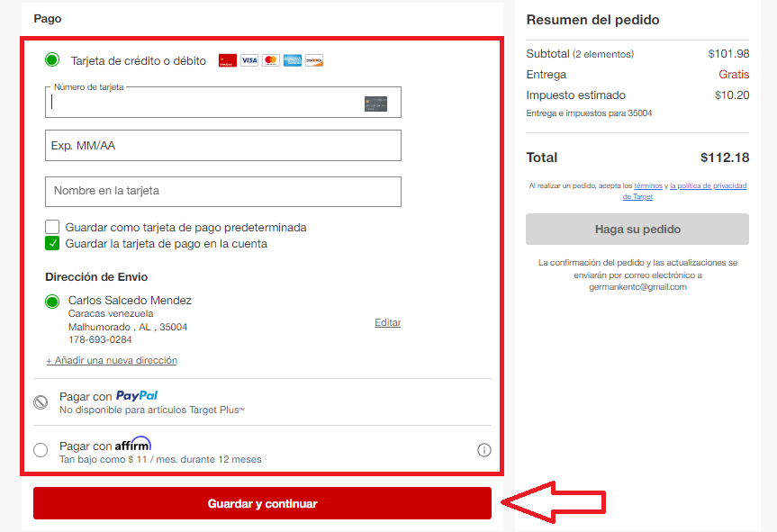The height and width of the screenshot is (532, 777).
Task: Click the Subtotal value $101.98
Action: pyautogui.click(x=728, y=53)
